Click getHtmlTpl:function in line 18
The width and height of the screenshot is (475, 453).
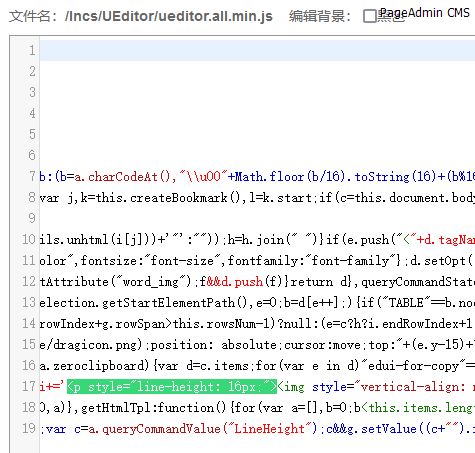147,408
